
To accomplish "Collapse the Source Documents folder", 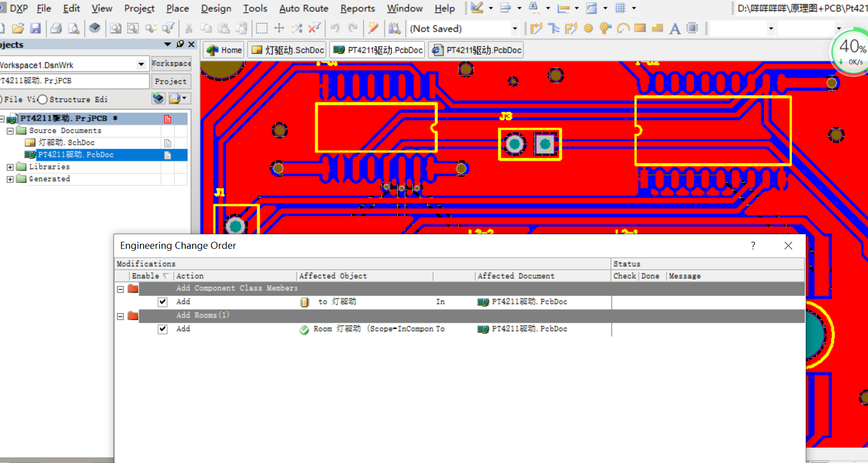I will click(10, 131).
